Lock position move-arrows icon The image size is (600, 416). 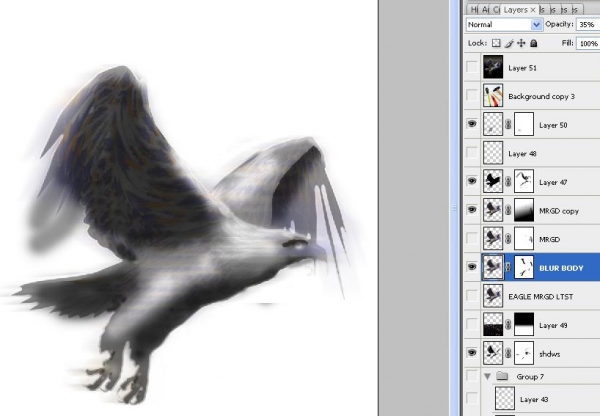[521, 43]
